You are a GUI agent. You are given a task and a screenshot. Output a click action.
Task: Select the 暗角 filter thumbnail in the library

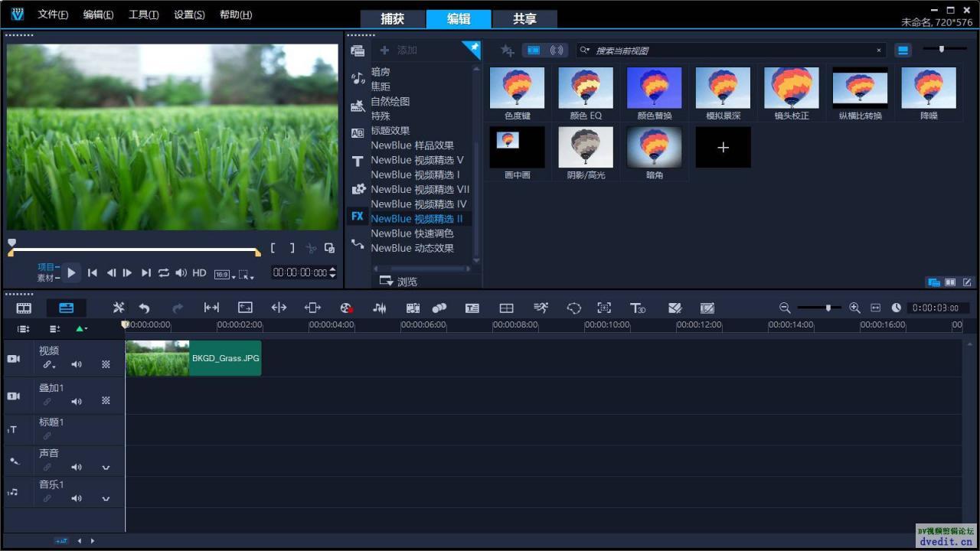tap(654, 147)
